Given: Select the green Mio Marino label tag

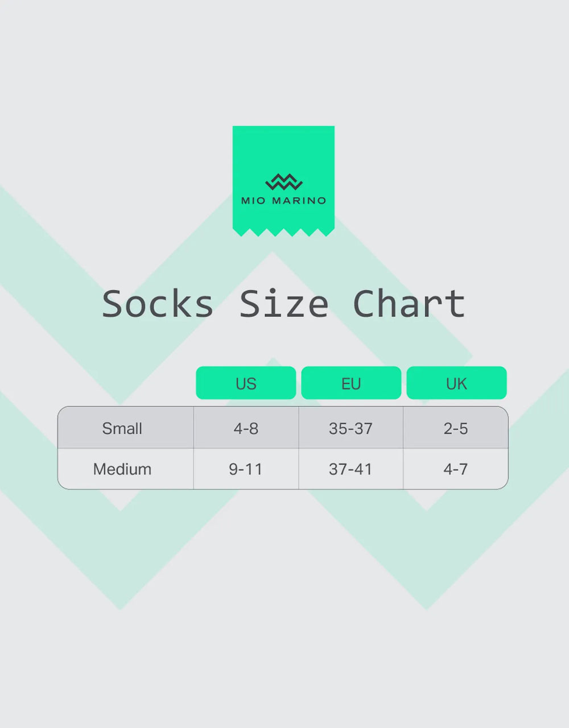Looking at the screenshot, I should pyautogui.click(x=283, y=181).
